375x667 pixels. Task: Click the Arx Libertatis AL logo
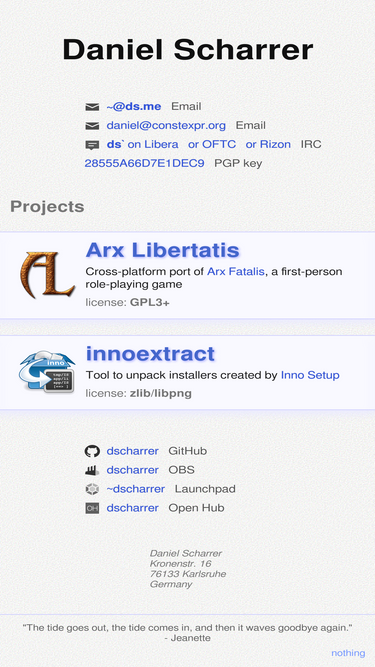coord(47,275)
